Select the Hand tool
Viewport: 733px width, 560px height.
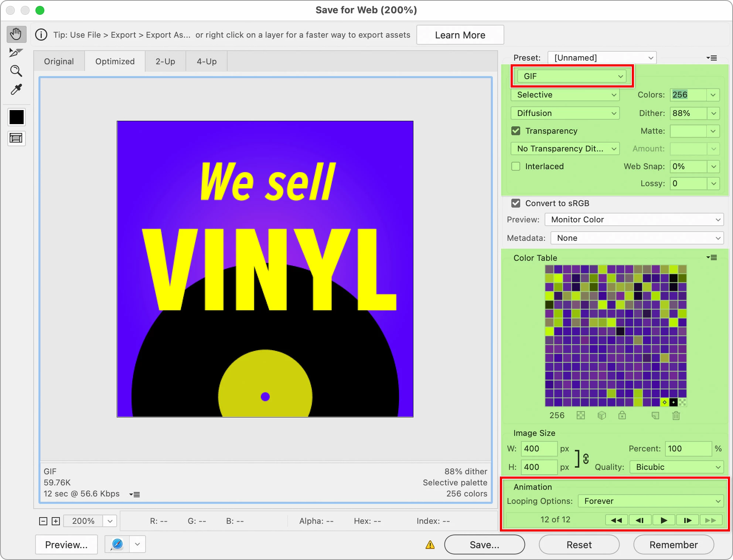click(16, 34)
